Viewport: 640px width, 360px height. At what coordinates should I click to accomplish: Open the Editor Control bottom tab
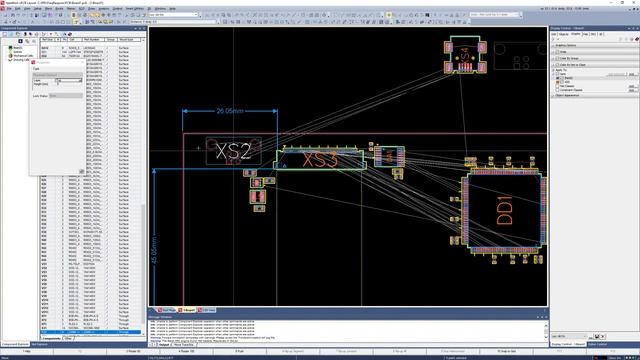pyautogui.click(x=598, y=344)
